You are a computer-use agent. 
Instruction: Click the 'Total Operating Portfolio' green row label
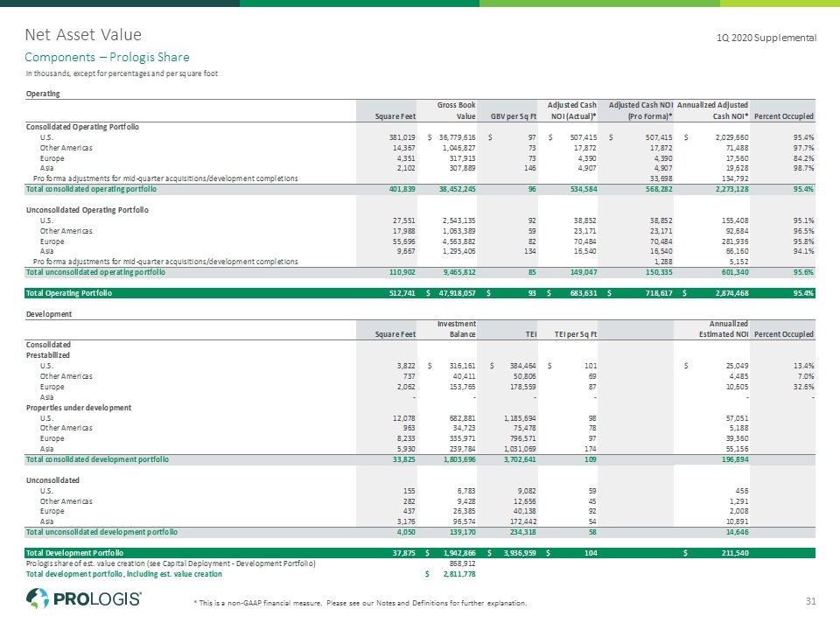68,293
